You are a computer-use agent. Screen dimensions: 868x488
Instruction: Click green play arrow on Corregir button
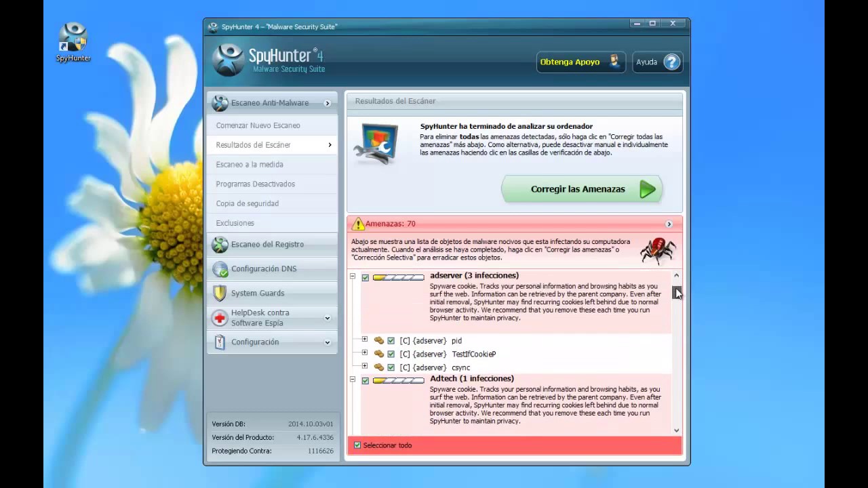coord(648,189)
